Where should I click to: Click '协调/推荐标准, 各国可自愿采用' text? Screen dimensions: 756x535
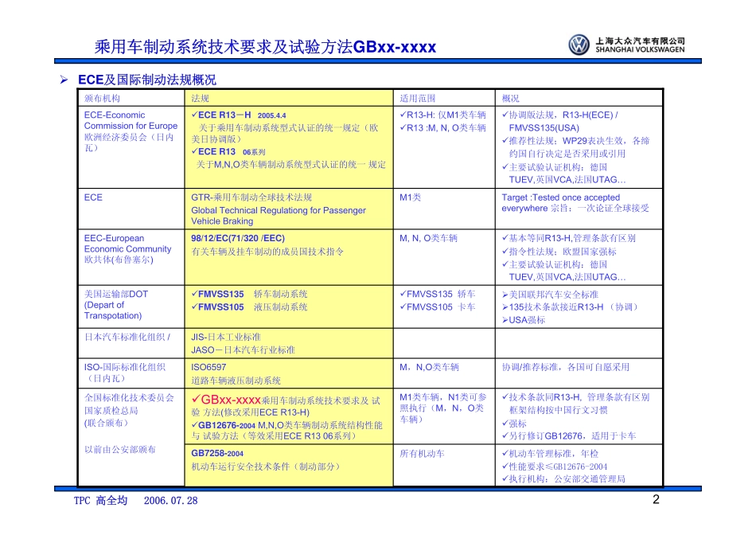point(566,367)
